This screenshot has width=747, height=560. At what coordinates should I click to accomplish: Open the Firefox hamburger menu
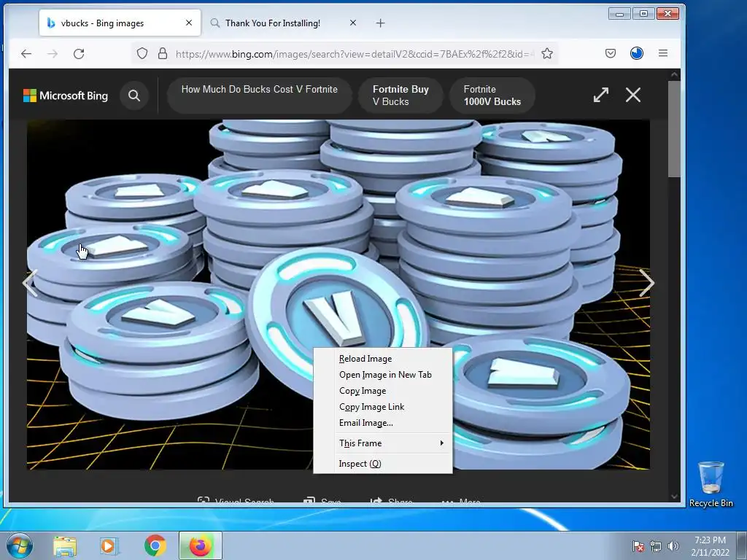pos(662,53)
